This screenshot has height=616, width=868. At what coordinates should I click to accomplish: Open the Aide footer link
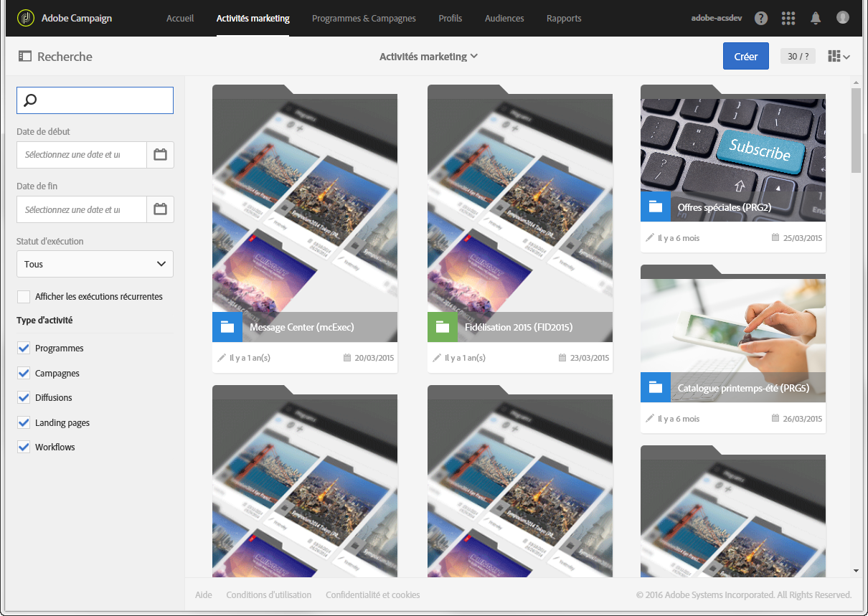(x=204, y=595)
